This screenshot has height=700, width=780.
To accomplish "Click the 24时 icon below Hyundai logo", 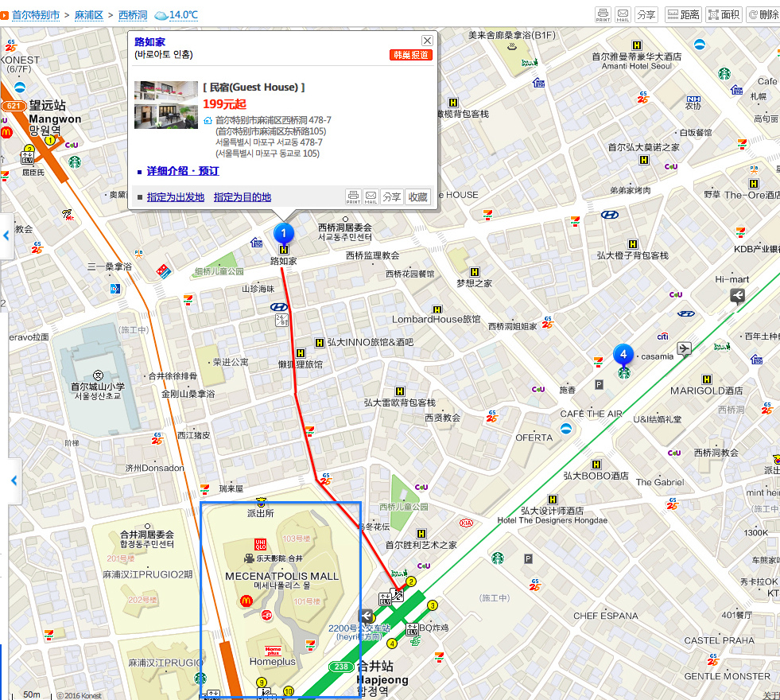I will click(x=281, y=320).
